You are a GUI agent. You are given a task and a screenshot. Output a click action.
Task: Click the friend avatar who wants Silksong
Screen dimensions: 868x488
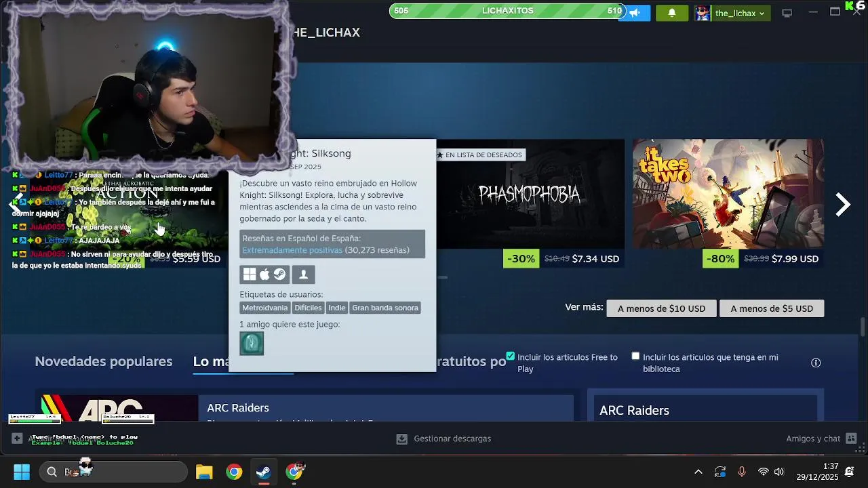coord(252,344)
